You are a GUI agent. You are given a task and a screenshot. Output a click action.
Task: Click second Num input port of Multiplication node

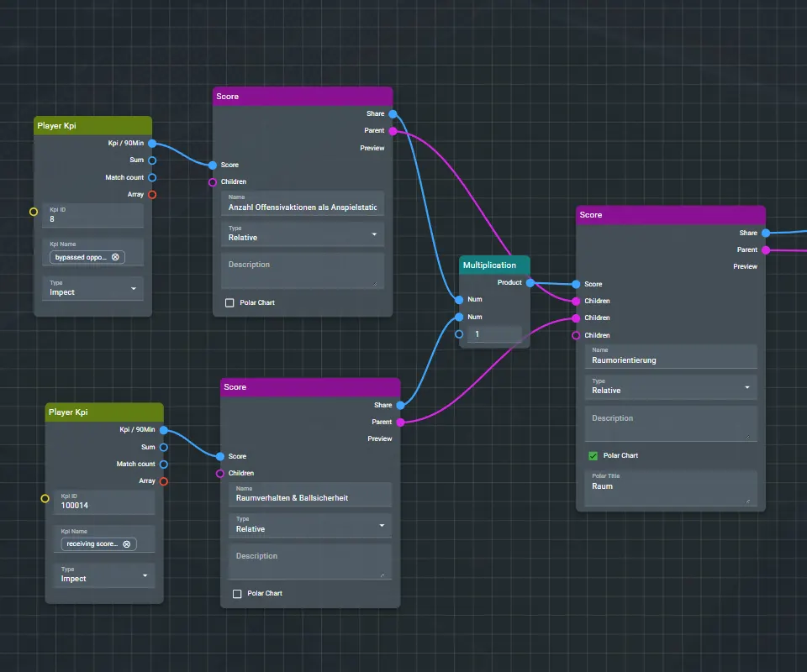pos(459,318)
